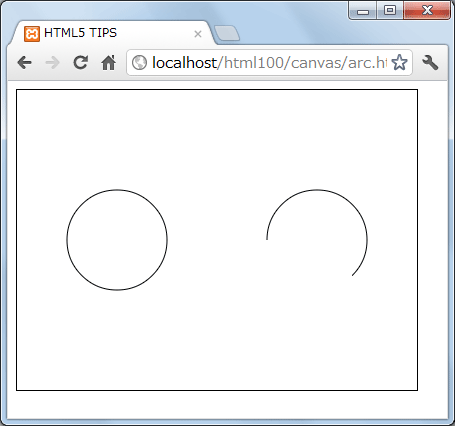Maximize the browser window
The image size is (455, 426).
pyautogui.click(x=390, y=10)
